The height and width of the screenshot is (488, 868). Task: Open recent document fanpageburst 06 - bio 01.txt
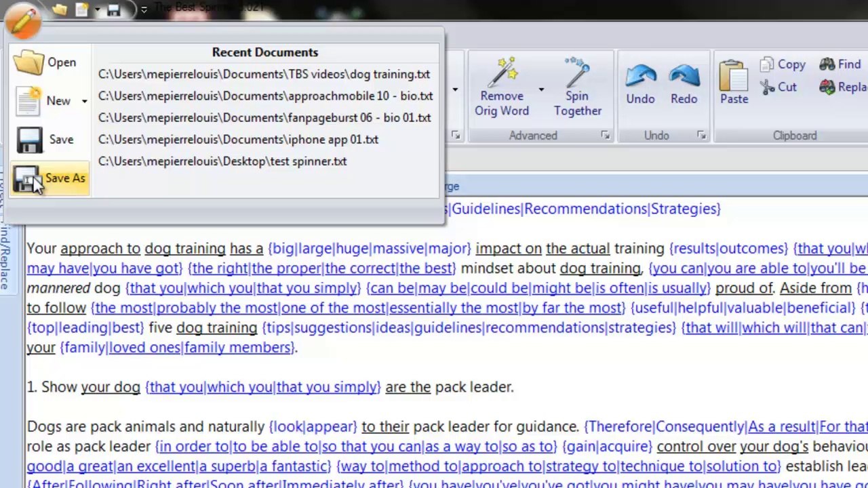point(264,118)
